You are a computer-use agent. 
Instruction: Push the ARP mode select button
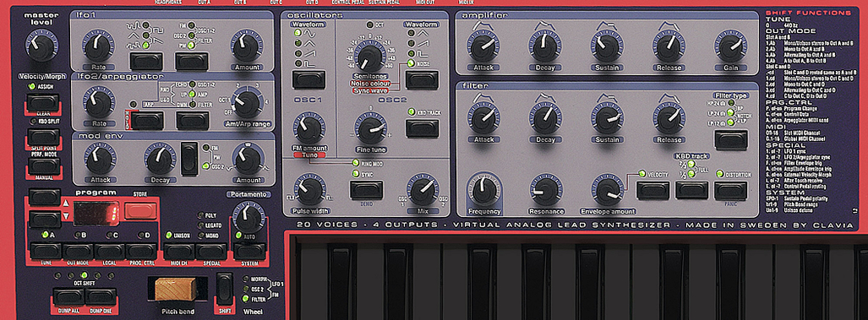[x=147, y=120]
